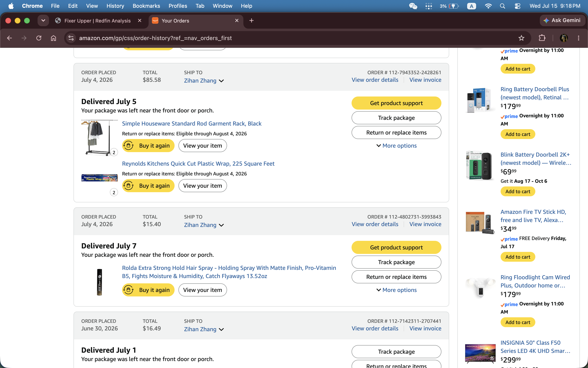Screen dimensions: 588x368
Task: Open the Apple menu
Action: 11,6
